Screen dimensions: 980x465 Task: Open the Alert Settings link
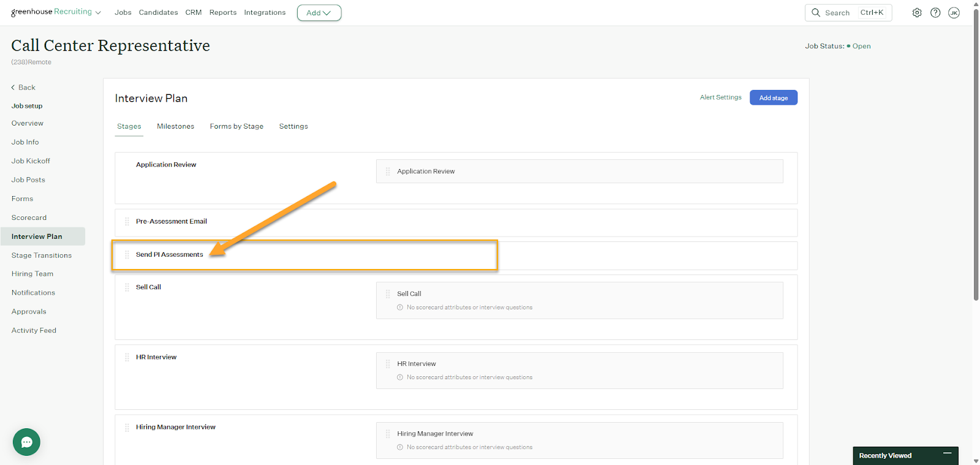[720, 97]
